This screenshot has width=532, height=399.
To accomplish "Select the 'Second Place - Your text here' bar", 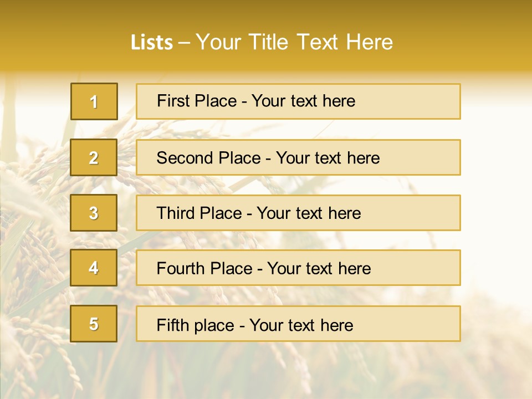I will coord(298,157).
